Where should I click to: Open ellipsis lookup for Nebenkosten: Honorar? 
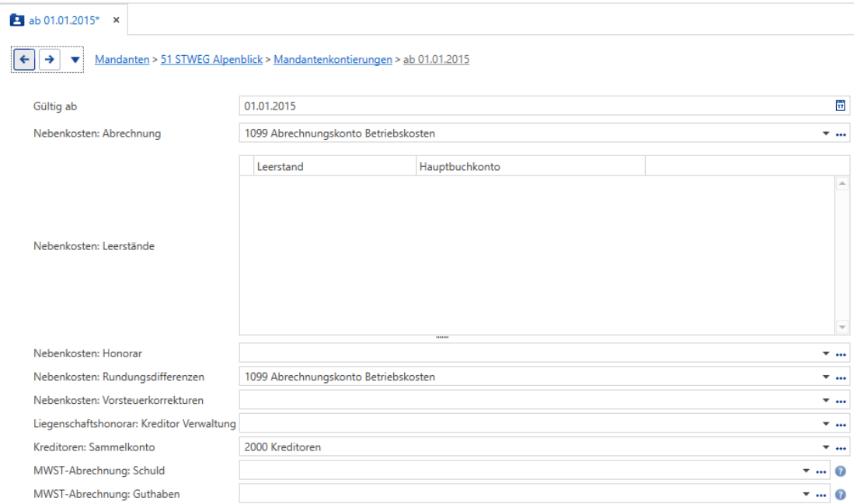point(841,354)
